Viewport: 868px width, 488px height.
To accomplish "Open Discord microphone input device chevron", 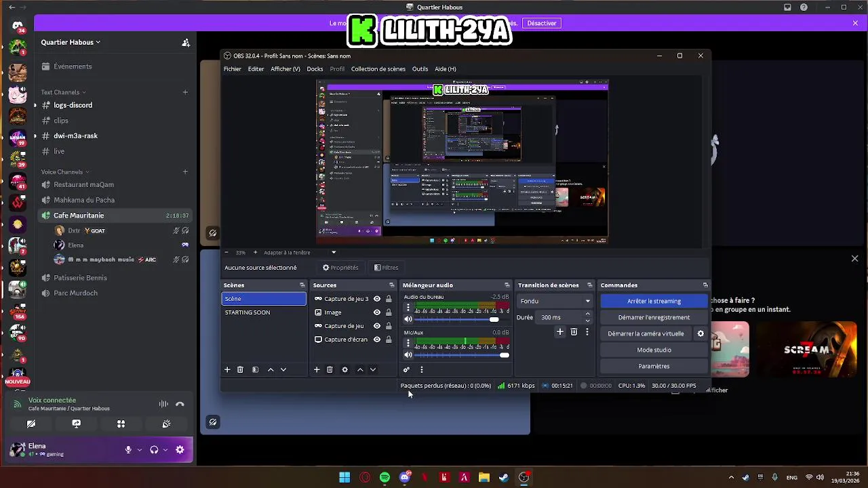I will pyautogui.click(x=140, y=449).
